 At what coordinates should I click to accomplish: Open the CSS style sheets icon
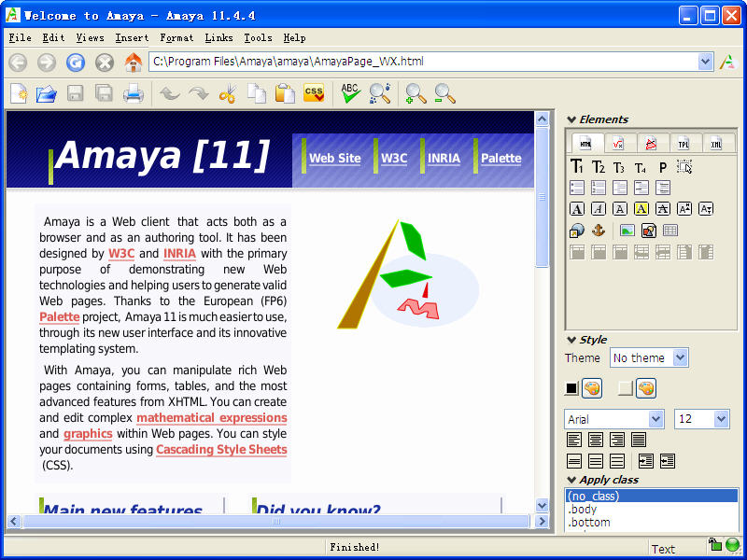[x=314, y=92]
